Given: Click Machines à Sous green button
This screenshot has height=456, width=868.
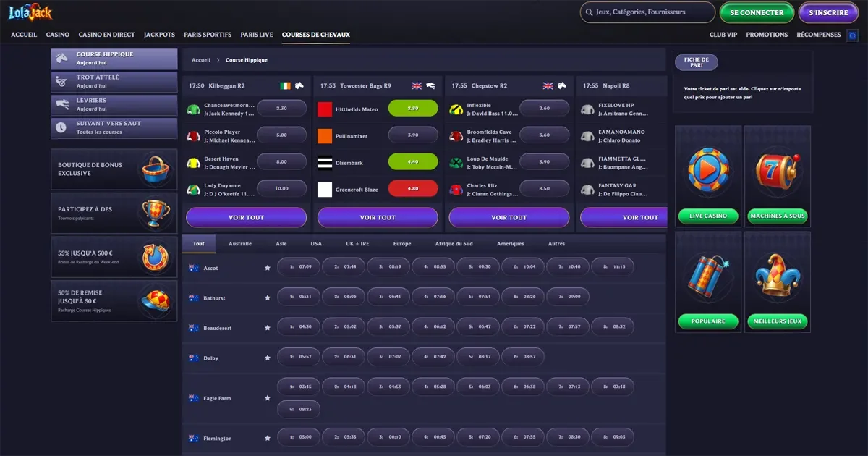Looking at the screenshot, I should point(778,216).
